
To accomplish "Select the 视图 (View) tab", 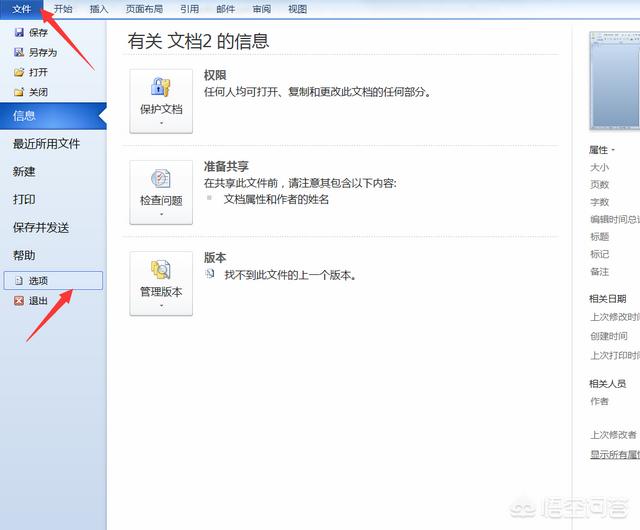I will [298, 9].
